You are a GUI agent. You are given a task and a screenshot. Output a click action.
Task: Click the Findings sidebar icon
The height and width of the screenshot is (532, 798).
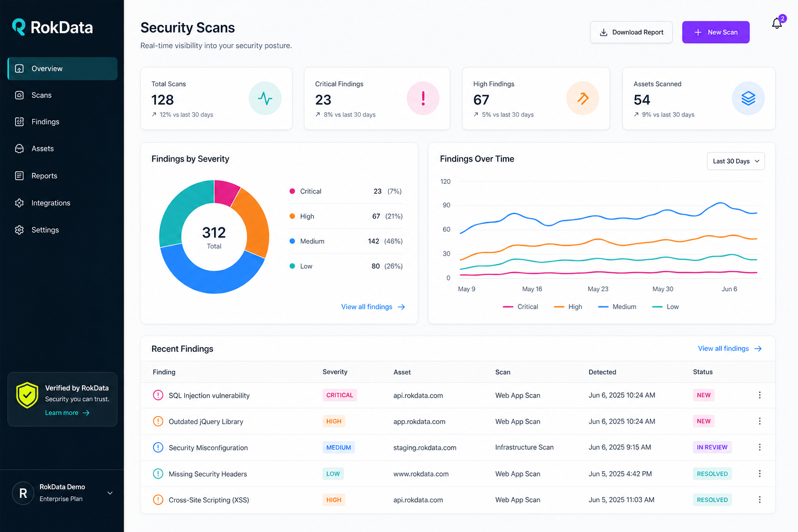[x=19, y=122]
